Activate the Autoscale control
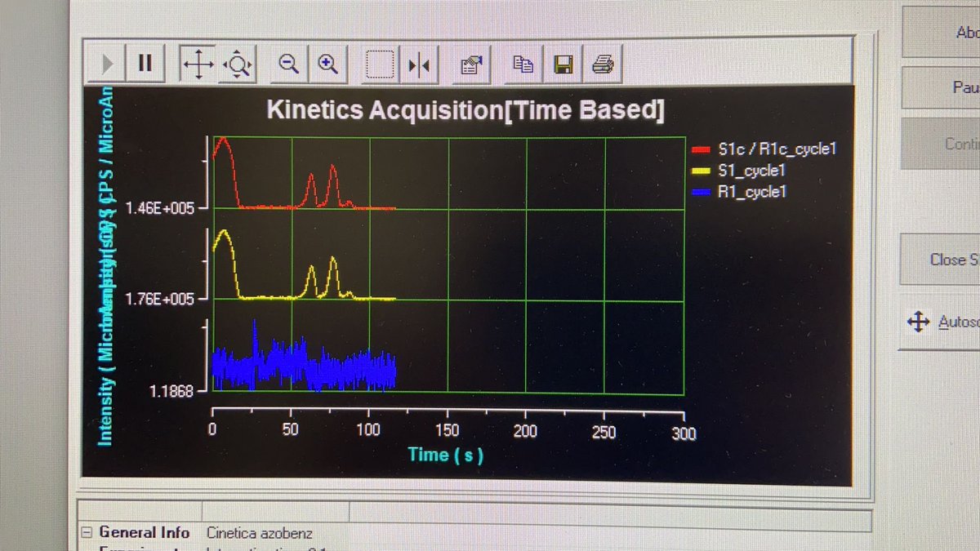The width and height of the screenshot is (980, 551). [942, 322]
